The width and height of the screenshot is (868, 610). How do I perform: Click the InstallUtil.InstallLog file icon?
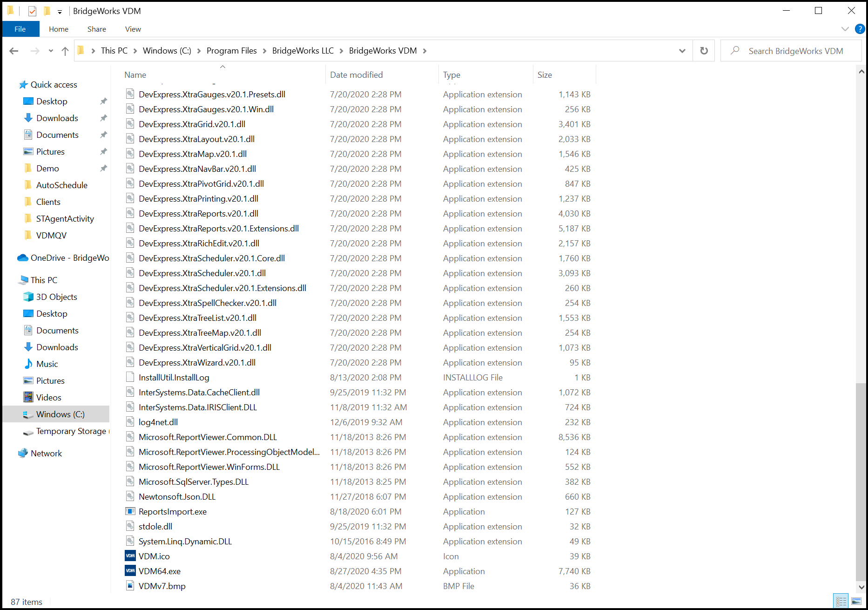(x=130, y=377)
